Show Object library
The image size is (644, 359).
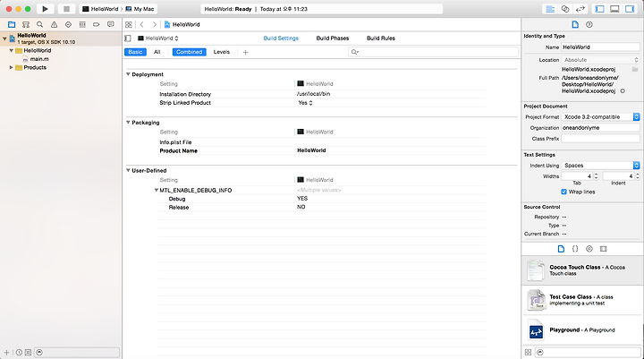589,249
